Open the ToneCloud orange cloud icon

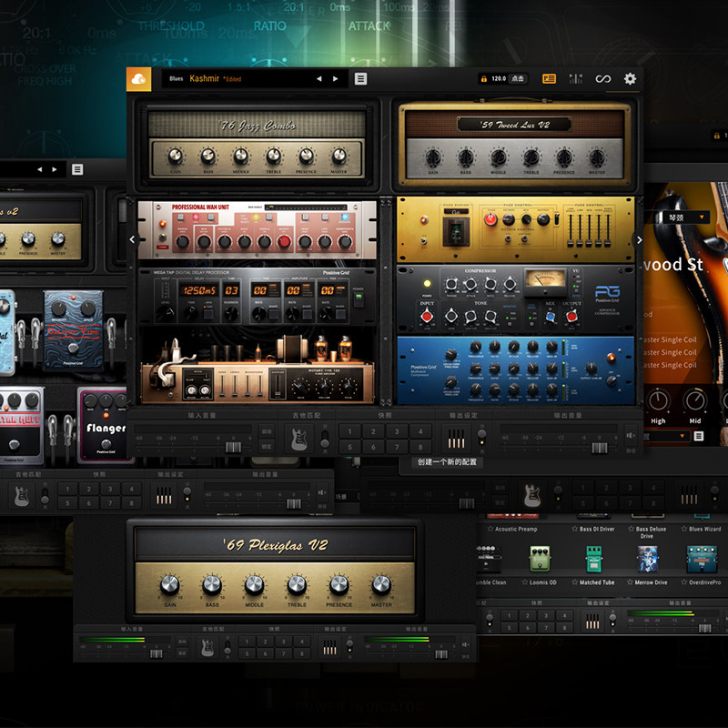point(139,79)
